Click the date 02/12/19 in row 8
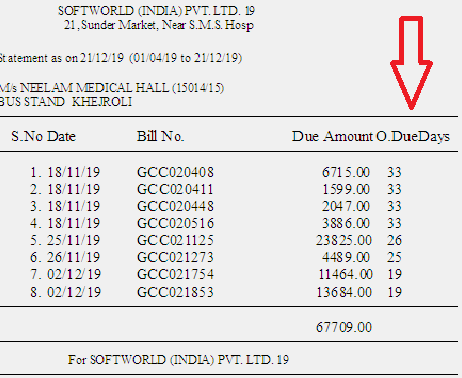 click(x=74, y=292)
